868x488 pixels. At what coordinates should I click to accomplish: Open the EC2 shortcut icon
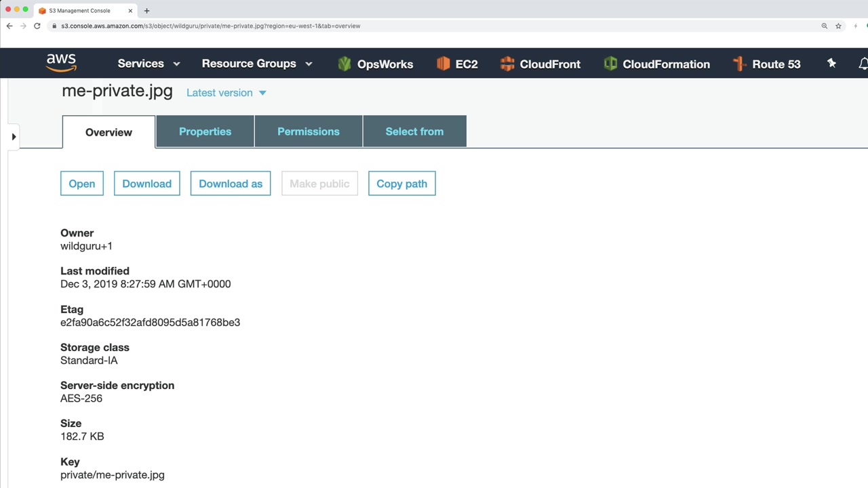tap(443, 64)
